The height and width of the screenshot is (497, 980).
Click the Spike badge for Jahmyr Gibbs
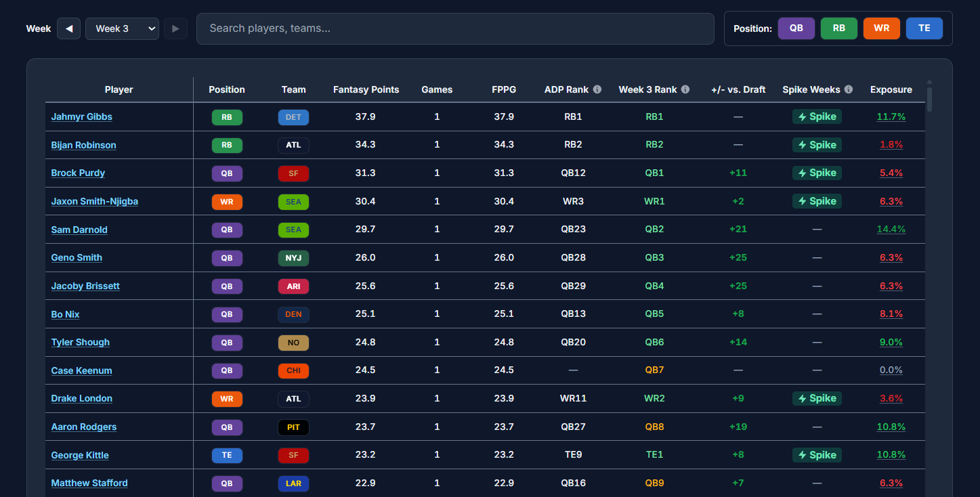(817, 116)
